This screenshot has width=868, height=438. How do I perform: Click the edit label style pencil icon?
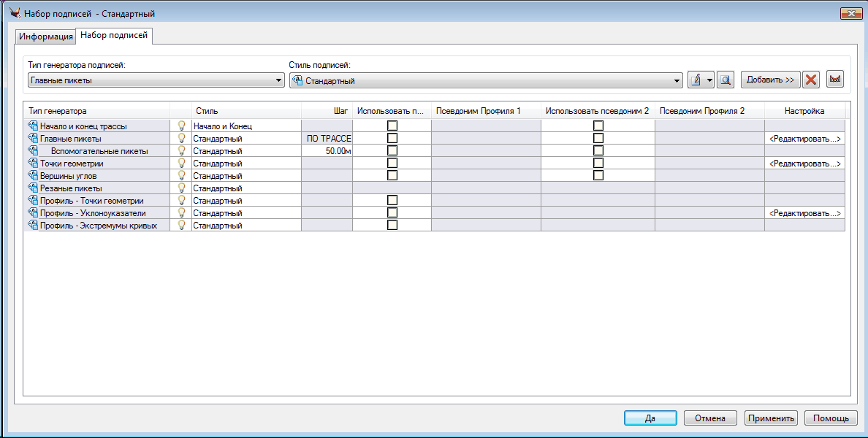696,80
